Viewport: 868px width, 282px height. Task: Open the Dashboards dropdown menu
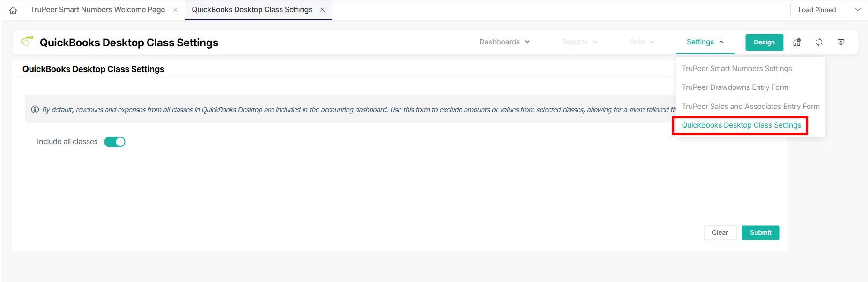(x=504, y=42)
